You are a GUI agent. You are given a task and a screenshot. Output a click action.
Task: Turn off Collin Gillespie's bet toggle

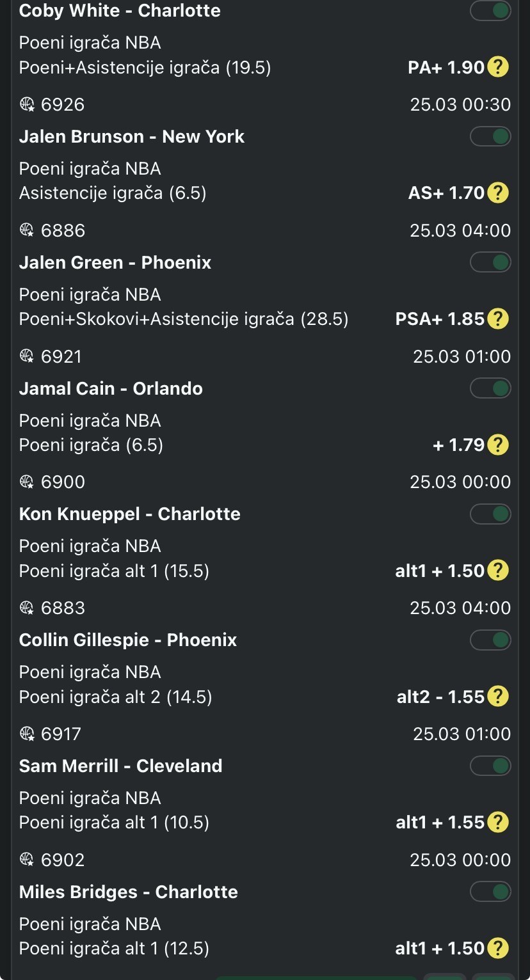[x=490, y=640]
